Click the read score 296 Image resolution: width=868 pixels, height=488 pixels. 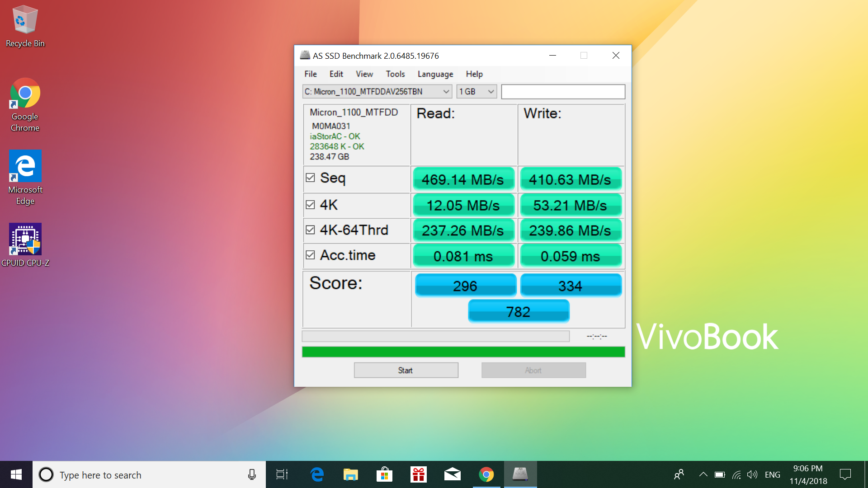(x=465, y=286)
